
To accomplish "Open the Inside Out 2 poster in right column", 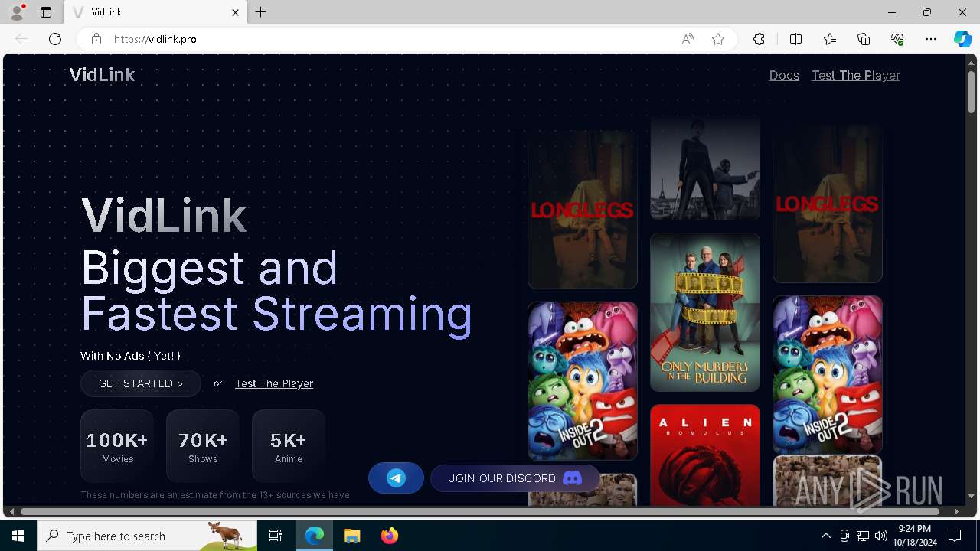I will (x=828, y=375).
